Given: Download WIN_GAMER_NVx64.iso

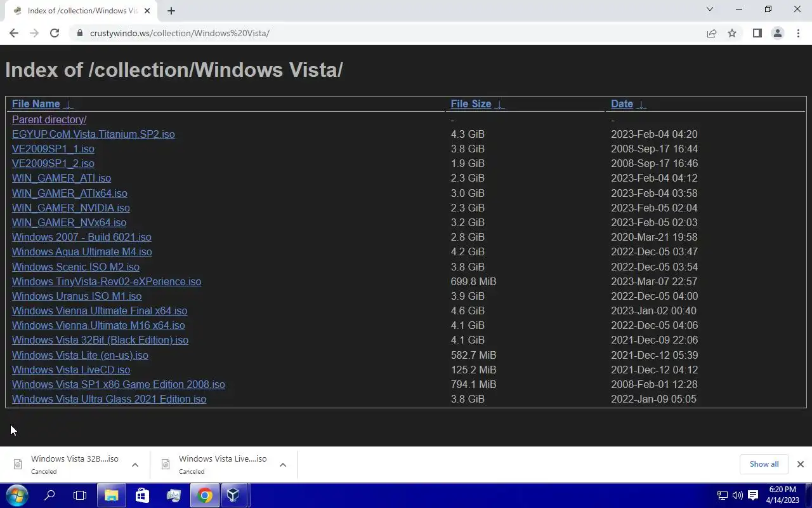Looking at the screenshot, I should [x=69, y=222].
